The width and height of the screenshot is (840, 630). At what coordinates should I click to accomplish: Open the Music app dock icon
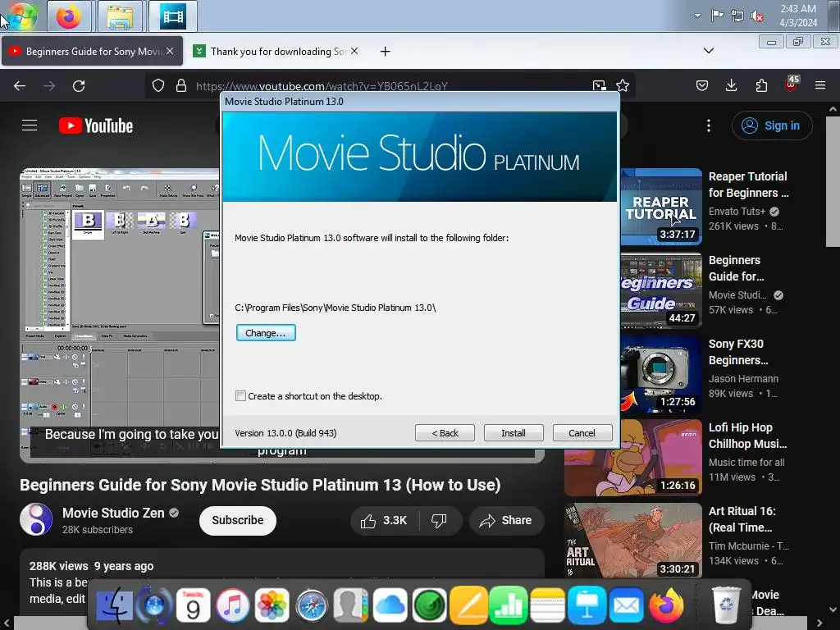232,605
